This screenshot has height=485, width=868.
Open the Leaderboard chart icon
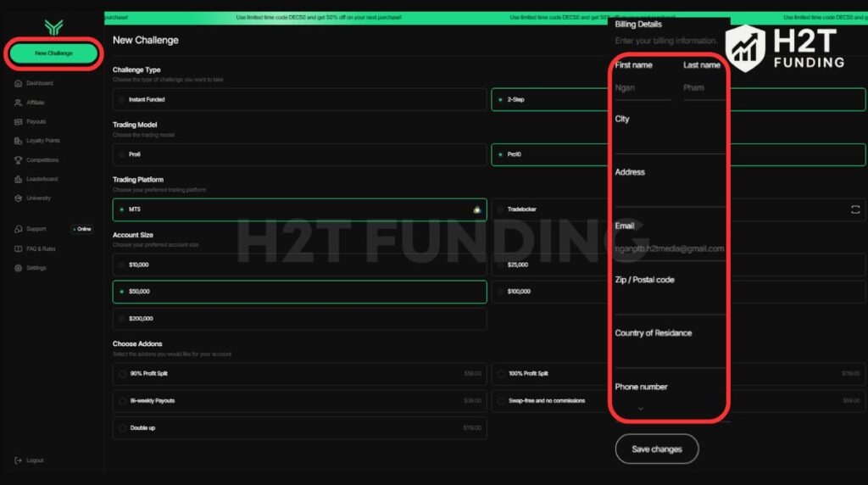pyautogui.click(x=19, y=179)
